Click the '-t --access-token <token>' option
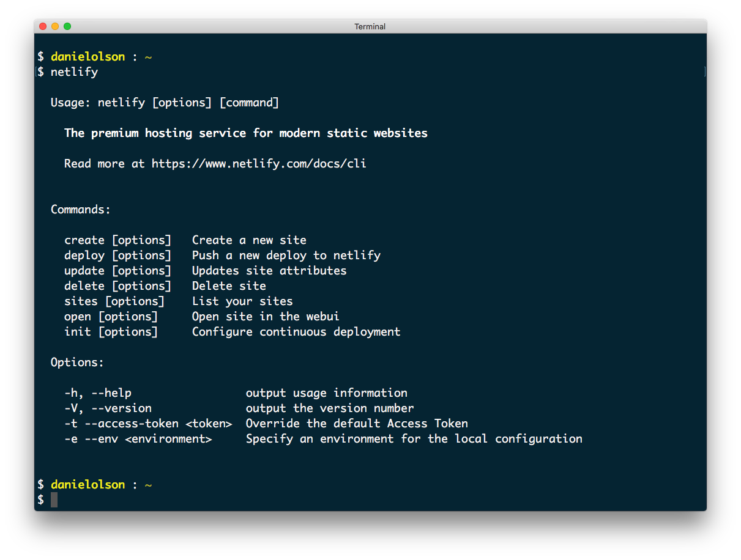Image resolution: width=741 pixels, height=560 pixels. point(148,424)
